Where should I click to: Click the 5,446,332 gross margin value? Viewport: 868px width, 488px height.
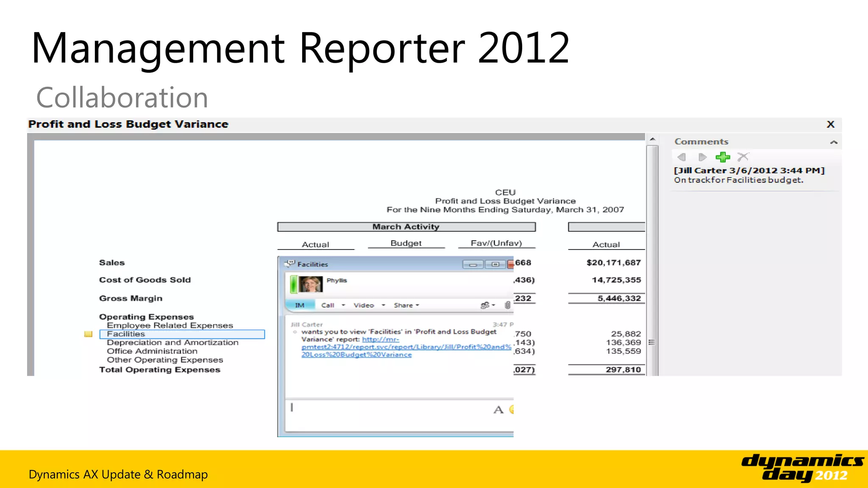[x=619, y=298]
